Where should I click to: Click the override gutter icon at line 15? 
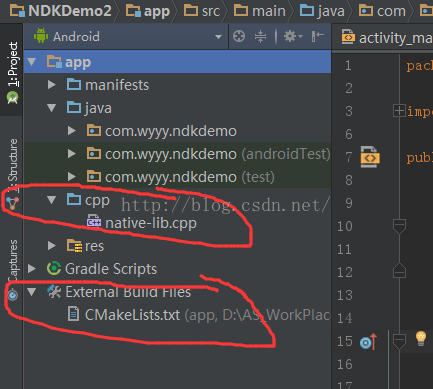368,342
